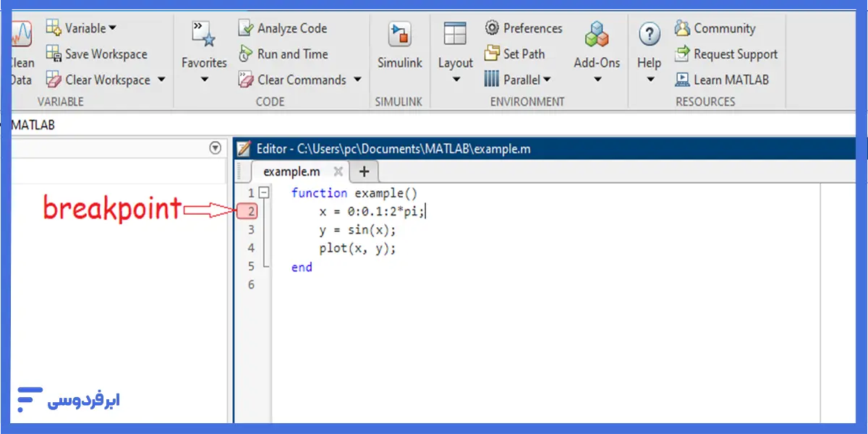The height and width of the screenshot is (434, 868).
Task: Click the Analyze Code icon
Action: click(246, 28)
